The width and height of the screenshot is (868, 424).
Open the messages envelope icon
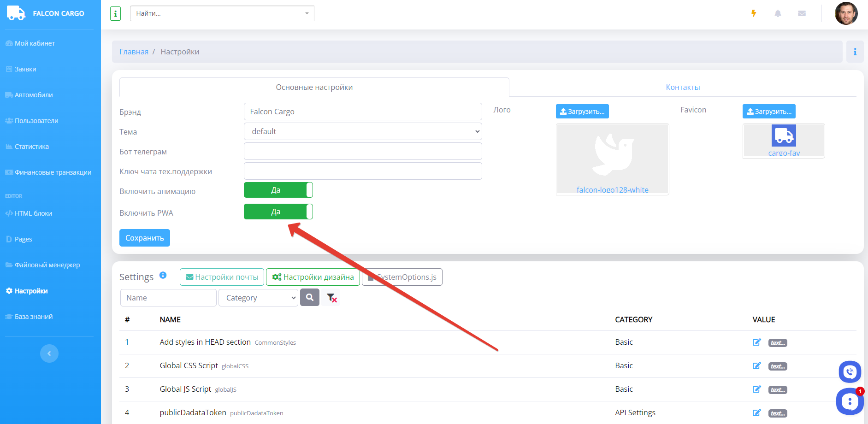(x=802, y=13)
